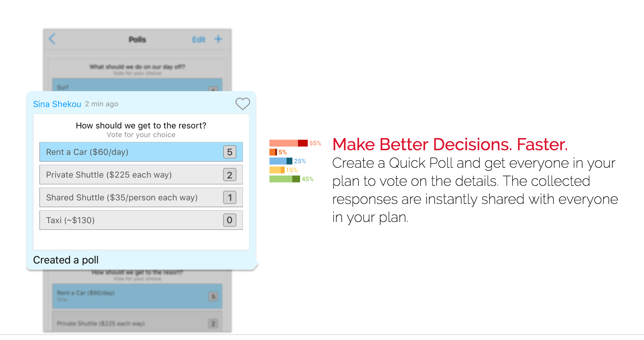The width and height of the screenshot is (644, 340).
Task: Select the blurred Surf option in background poll
Action: pyautogui.click(x=137, y=85)
